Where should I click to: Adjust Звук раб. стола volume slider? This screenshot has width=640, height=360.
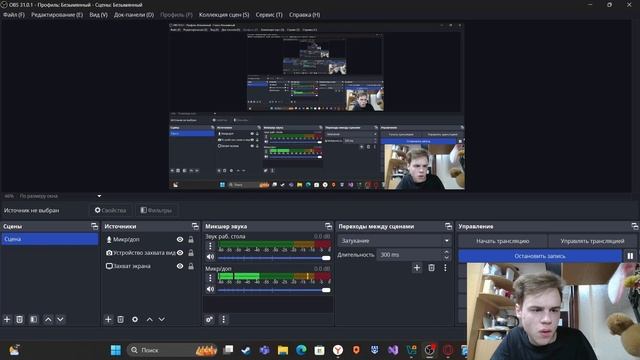(274, 258)
